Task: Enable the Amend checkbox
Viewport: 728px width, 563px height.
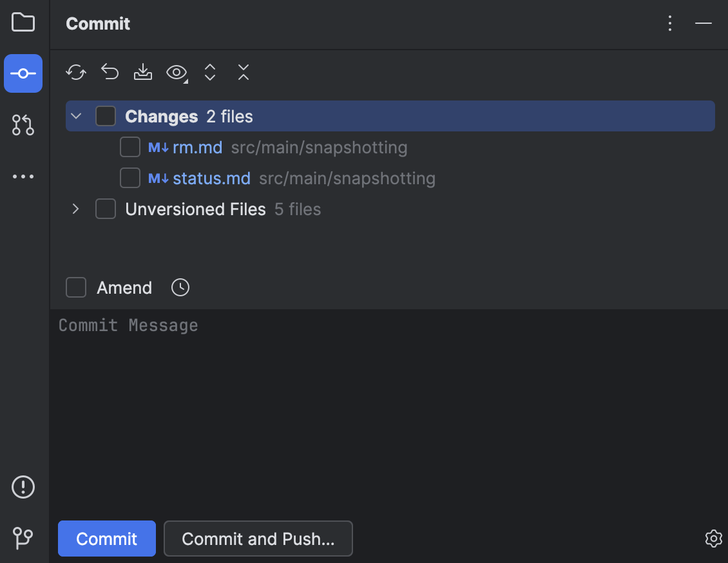Action: (75, 287)
